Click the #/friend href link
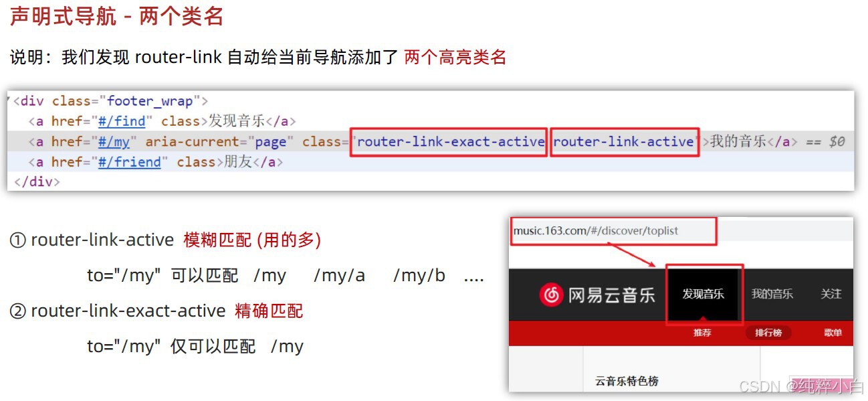This screenshot has width=868, height=401. pyautogui.click(x=130, y=162)
